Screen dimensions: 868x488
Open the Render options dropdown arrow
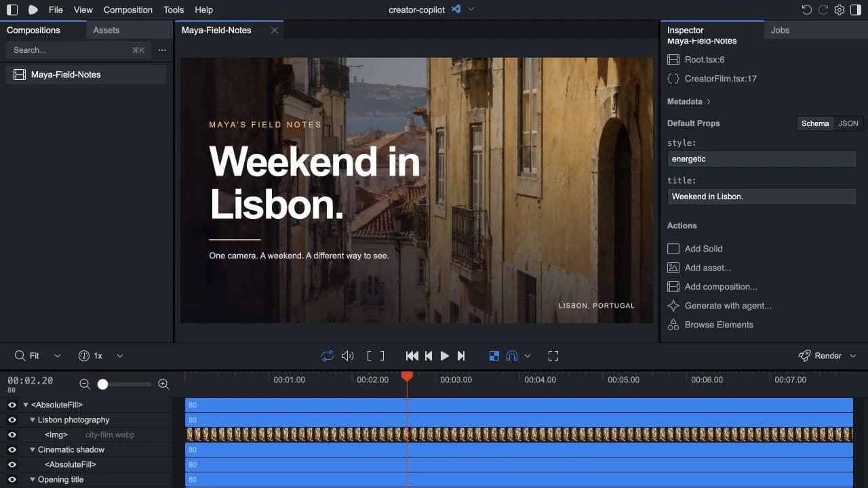pyautogui.click(x=853, y=356)
